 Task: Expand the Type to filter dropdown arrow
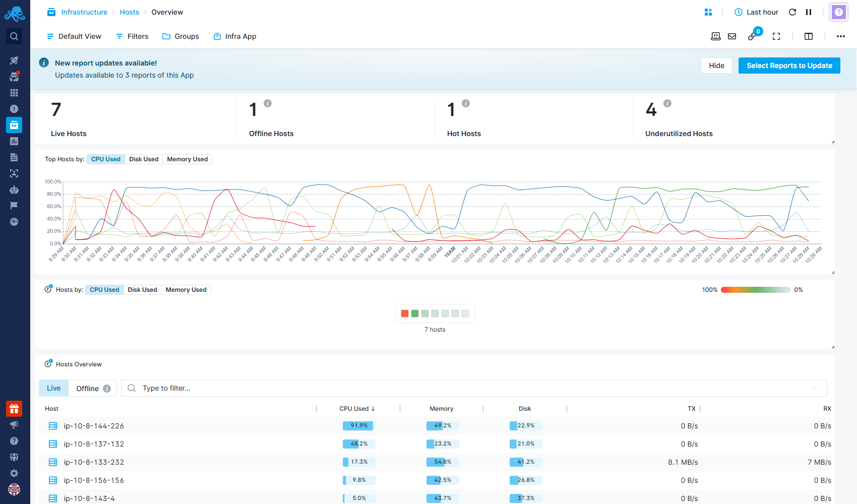click(x=814, y=388)
